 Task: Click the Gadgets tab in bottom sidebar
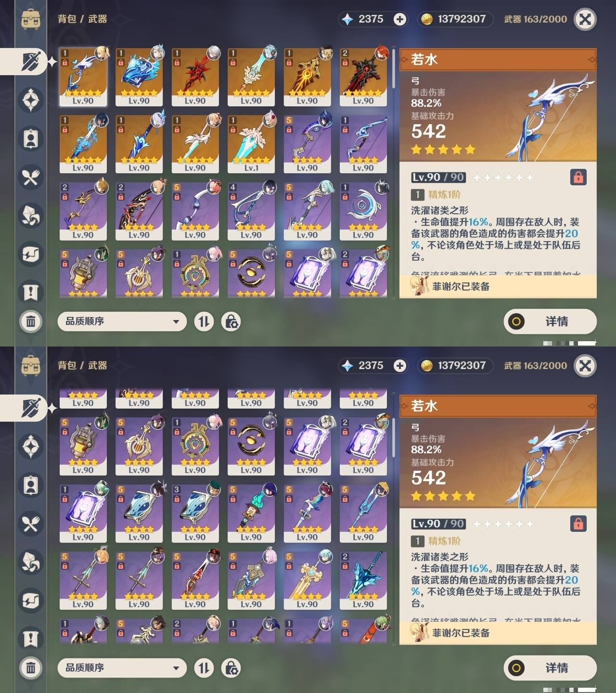(31, 600)
